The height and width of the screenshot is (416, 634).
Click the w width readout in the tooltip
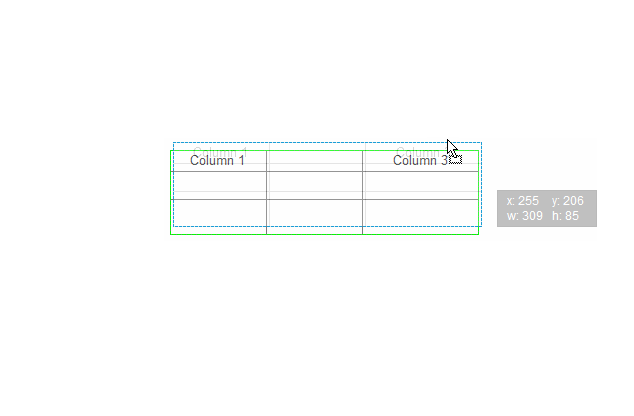point(524,216)
